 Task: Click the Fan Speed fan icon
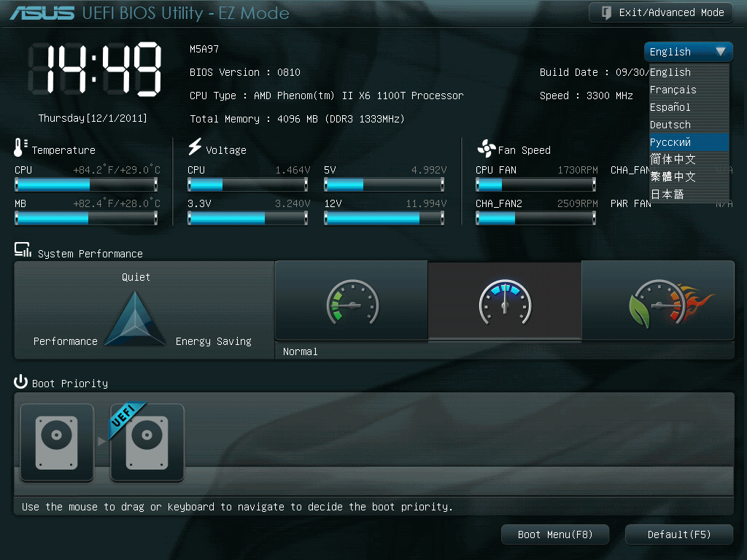coord(487,149)
